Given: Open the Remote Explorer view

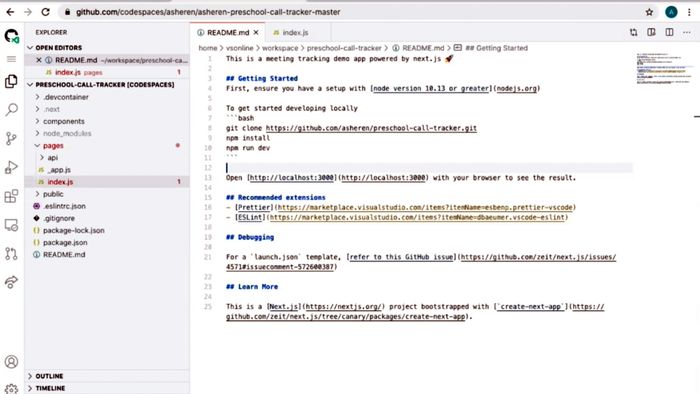Looking at the screenshot, I should click(11, 225).
